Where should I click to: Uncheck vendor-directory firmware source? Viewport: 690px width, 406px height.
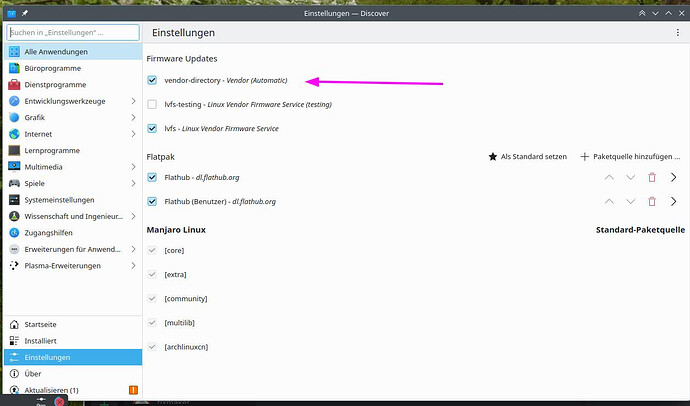(x=152, y=80)
